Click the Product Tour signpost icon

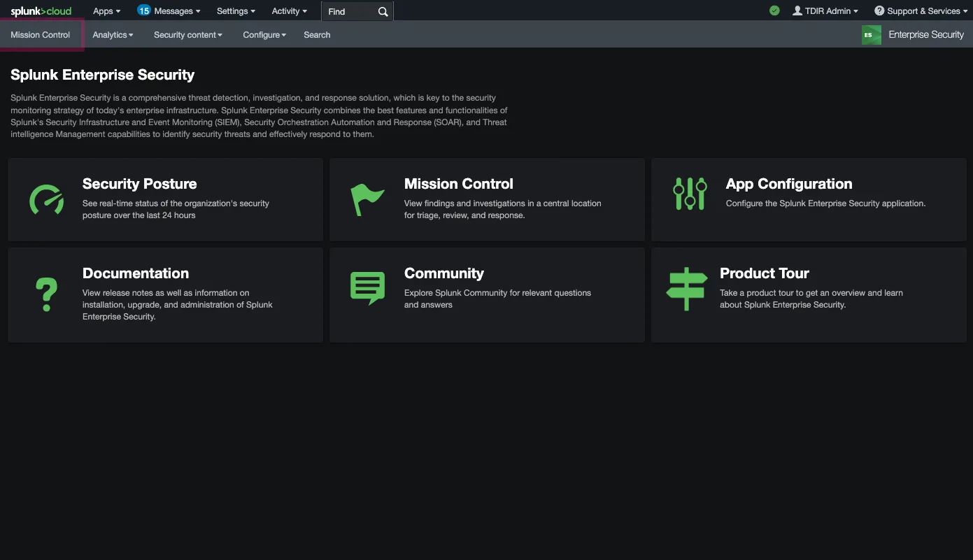pos(686,287)
